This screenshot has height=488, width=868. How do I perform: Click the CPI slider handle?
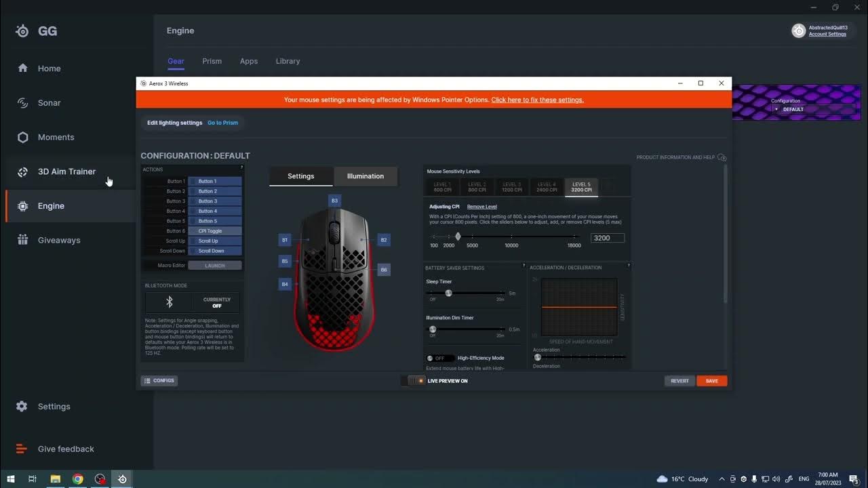(x=458, y=237)
